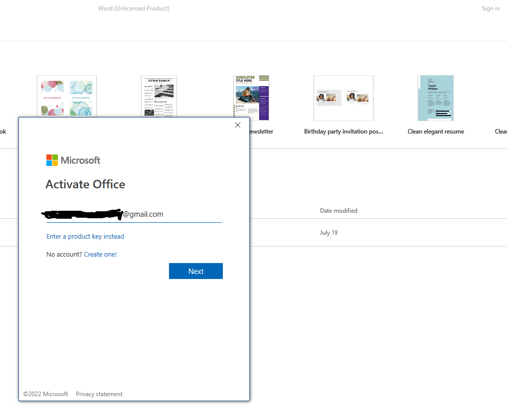Click the 'Create one!' account link
Viewport: 507px width, 420px height.
(100, 254)
